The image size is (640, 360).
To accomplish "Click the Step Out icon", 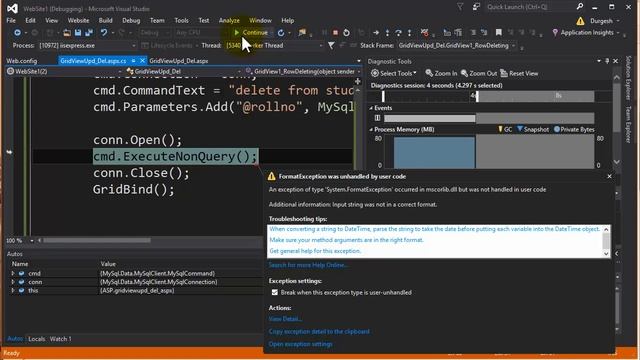I will [x=409, y=33].
